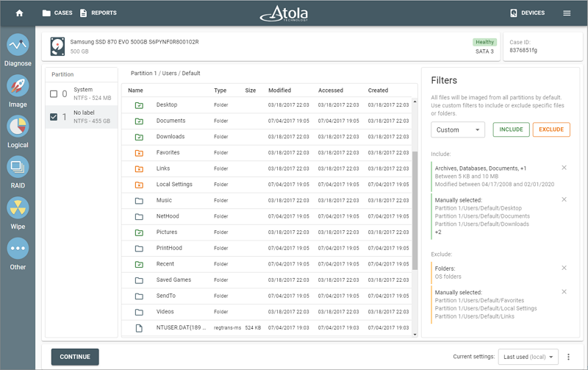Select the Image rocket icon
The image size is (588, 370).
point(18,86)
